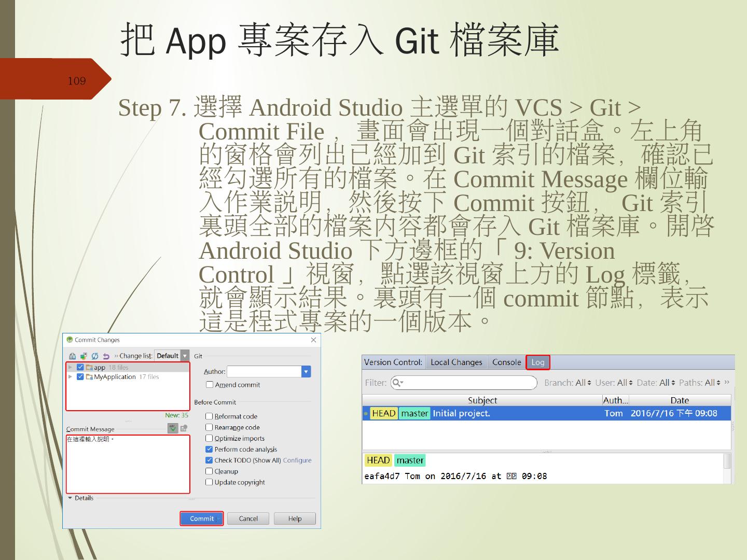Enable the Optimize imports checkbox

tap(209, 438)
